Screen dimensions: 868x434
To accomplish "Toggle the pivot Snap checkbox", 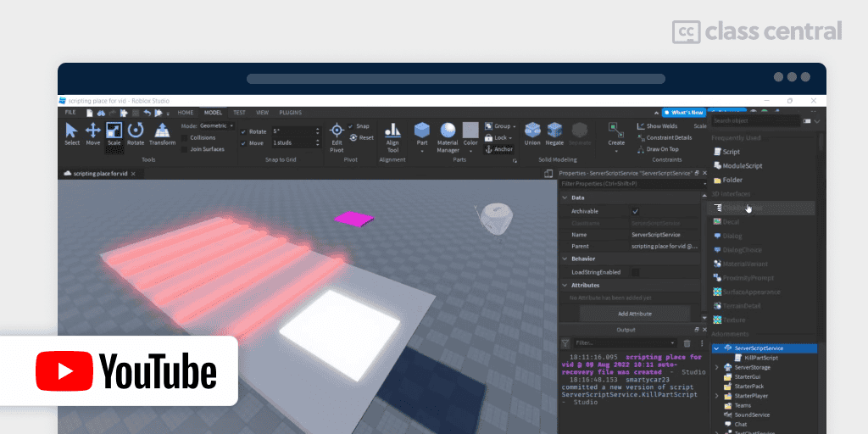I will coord(350,126).
